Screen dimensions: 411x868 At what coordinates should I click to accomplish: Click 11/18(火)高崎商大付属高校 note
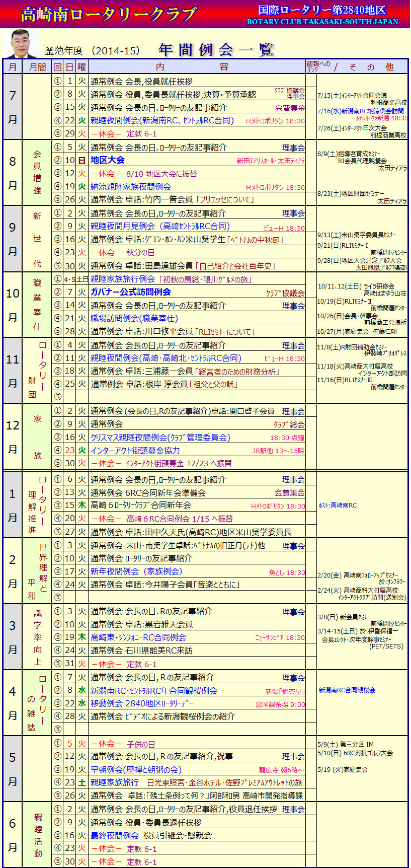(356, 367)
